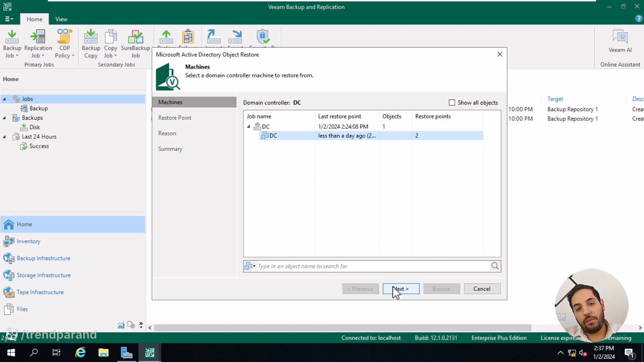Select the DC job parent row
The width and height of the screenshot is (644, 362).
click(x=363, y=126)
